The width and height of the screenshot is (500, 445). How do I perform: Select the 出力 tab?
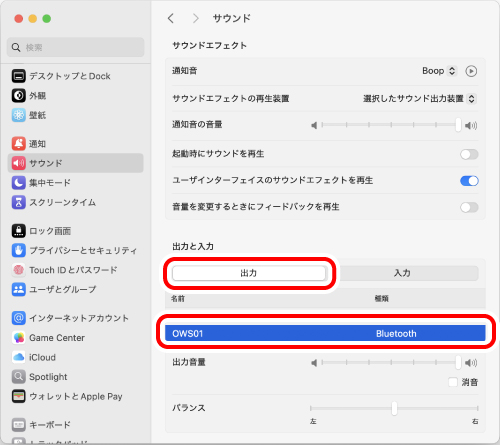(249, 273)
